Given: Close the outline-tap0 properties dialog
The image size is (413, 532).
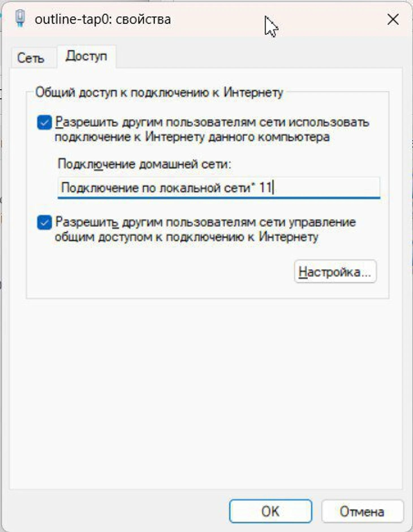Looking at the screenshot, I should coord(393,20).
